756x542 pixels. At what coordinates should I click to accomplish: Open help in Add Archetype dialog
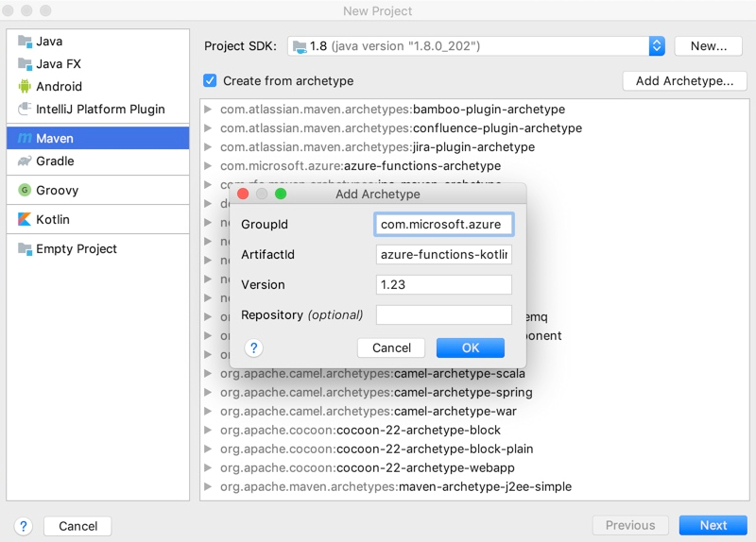[x=253, y=347]
